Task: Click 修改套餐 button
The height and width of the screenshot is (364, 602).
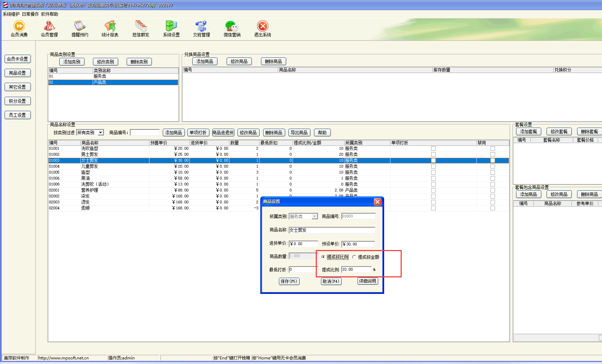Action: 559,132
